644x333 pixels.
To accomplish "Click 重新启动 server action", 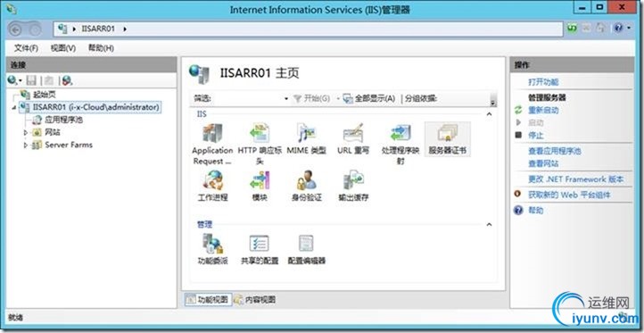I will pyautogui.click(x=543, y=110).
